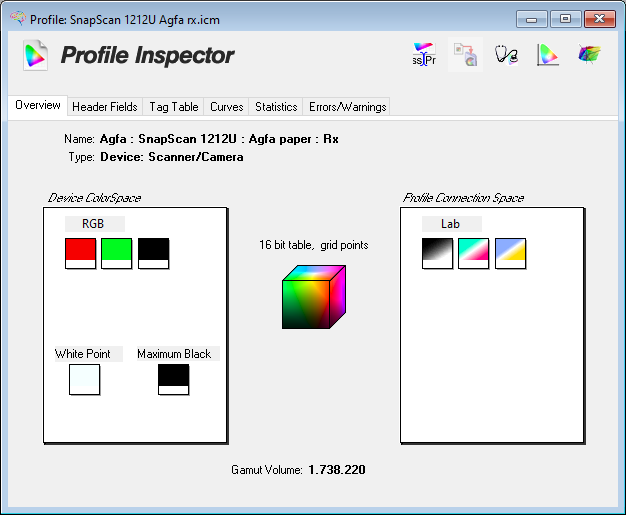Click the third RGB channel swatch
This screenshot has height=515, width=626.
[153, 253]
